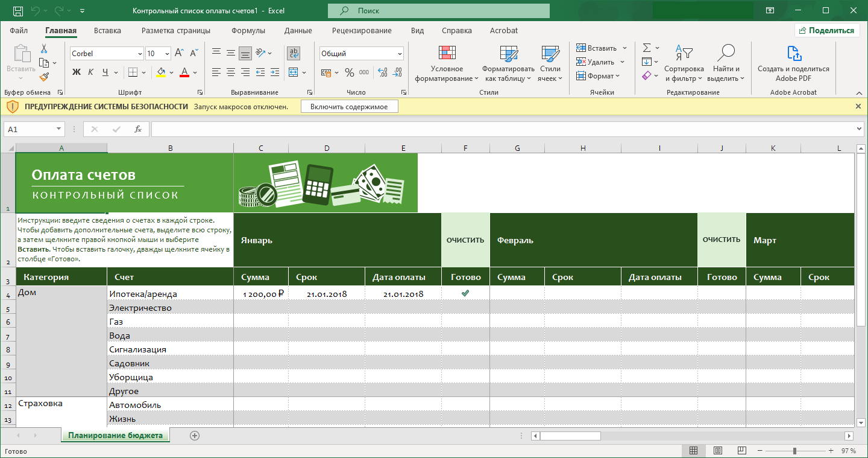Image resolution: width=868 pixels, height=458 pixels.
Task: Switch to Page Layout view icon
Action: click(x=717, y=451)
